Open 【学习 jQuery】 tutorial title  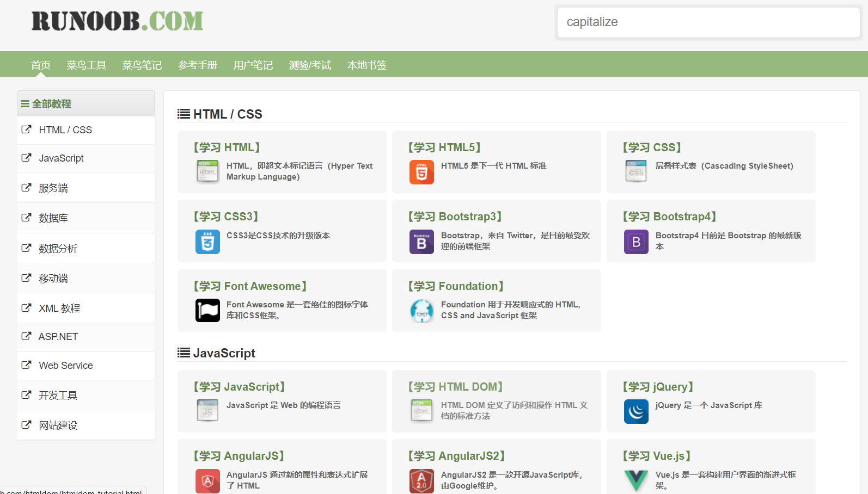[x=658, y=387]
